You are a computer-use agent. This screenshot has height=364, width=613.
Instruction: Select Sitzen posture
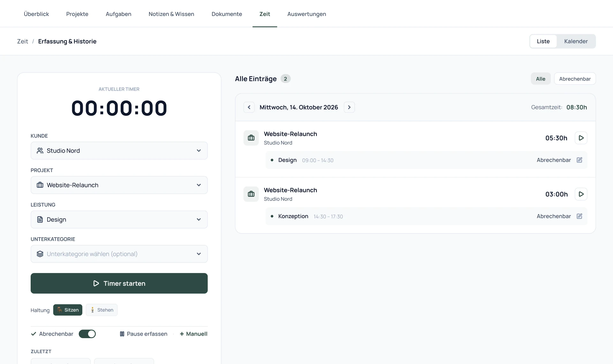pyautogui.click(x=68, y=310)
